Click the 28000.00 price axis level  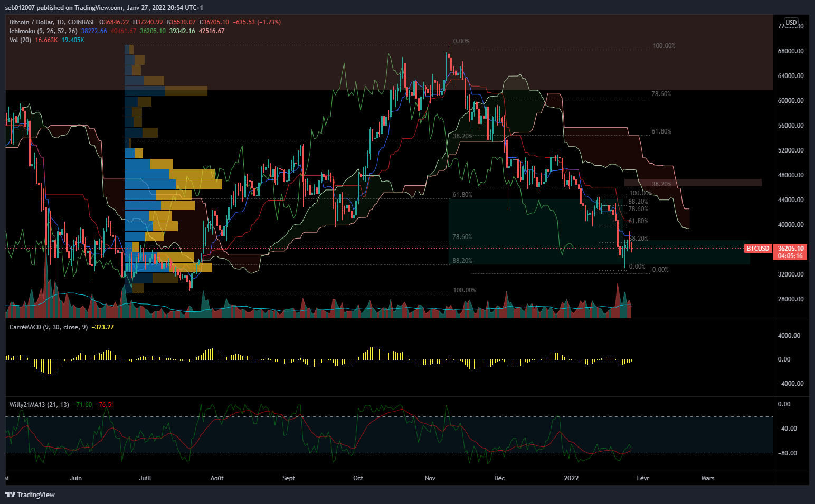click(791, 299)
